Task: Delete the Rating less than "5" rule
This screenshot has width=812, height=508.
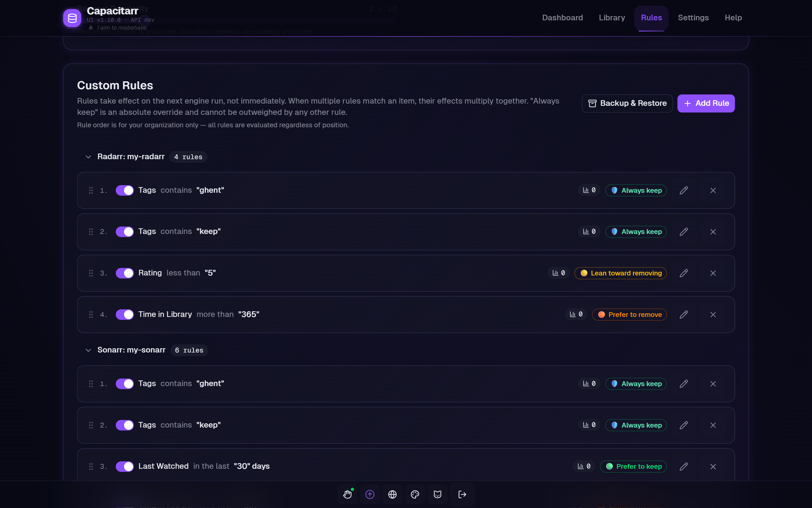Action: (x=713, y=273)
